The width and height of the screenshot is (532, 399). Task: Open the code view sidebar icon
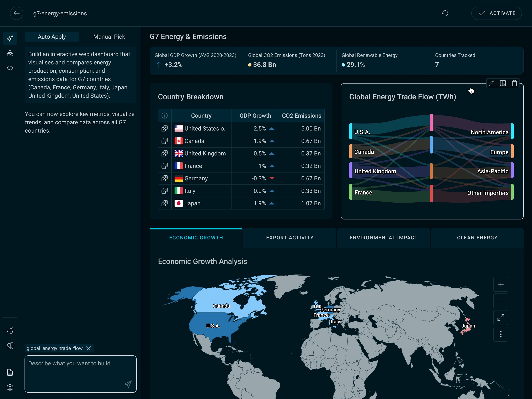coord(10,68)
